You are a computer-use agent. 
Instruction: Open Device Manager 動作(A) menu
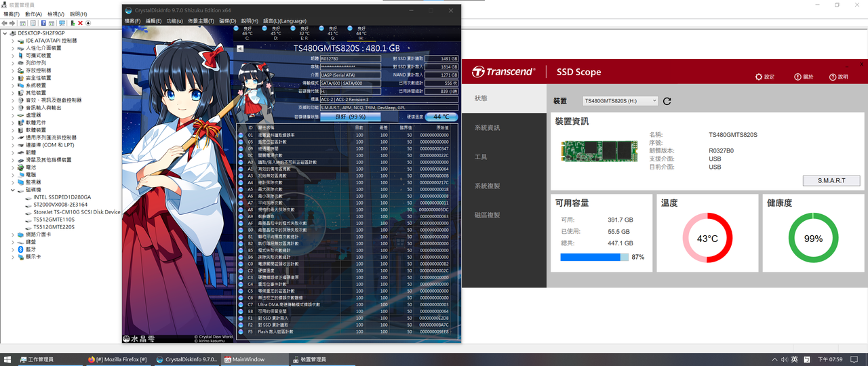(x=33, y=14)
